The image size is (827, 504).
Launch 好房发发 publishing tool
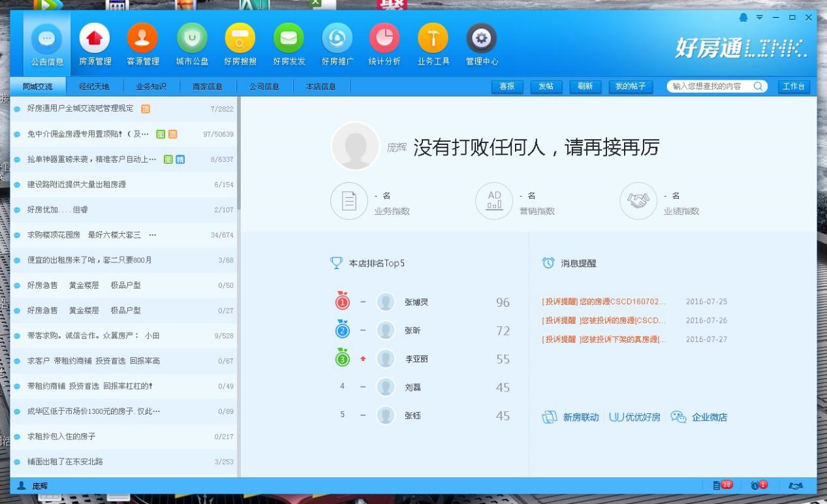[289, 39]
